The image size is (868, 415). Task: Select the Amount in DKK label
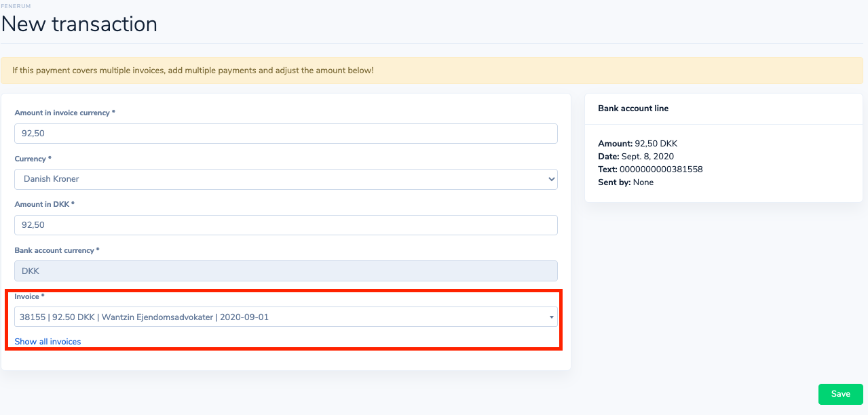(44, 204)
